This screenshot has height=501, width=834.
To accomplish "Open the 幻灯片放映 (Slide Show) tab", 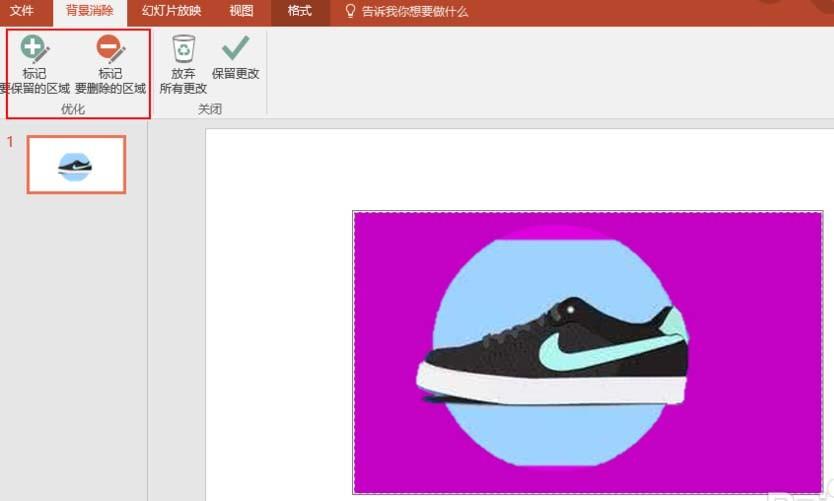I will pyautogui.click(x=172, y=11).
